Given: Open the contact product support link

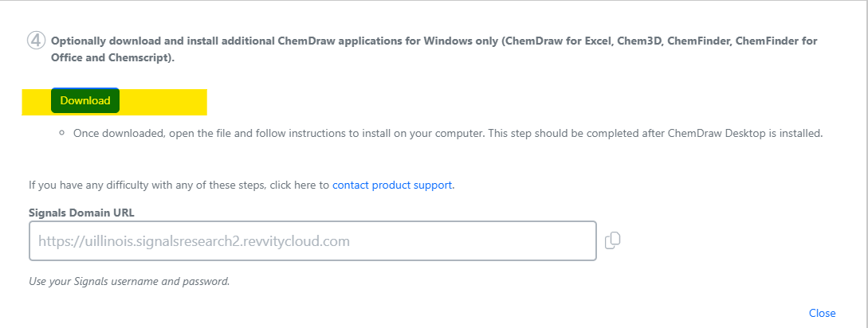Looking at the screenshot, I should tap(392, 185).
